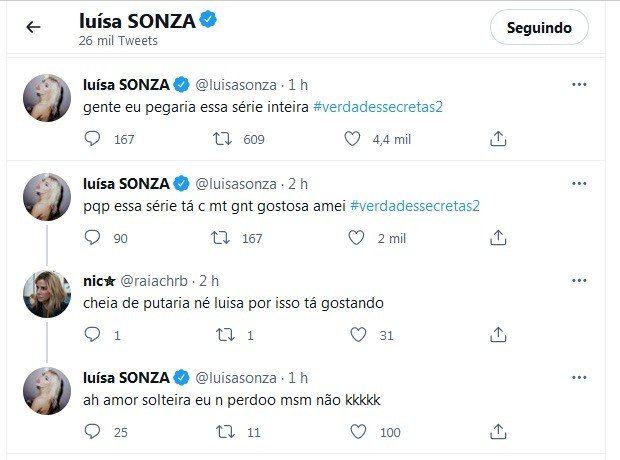
Task: Retweet the 'ah amor solteira' reply
Action: 225,432
